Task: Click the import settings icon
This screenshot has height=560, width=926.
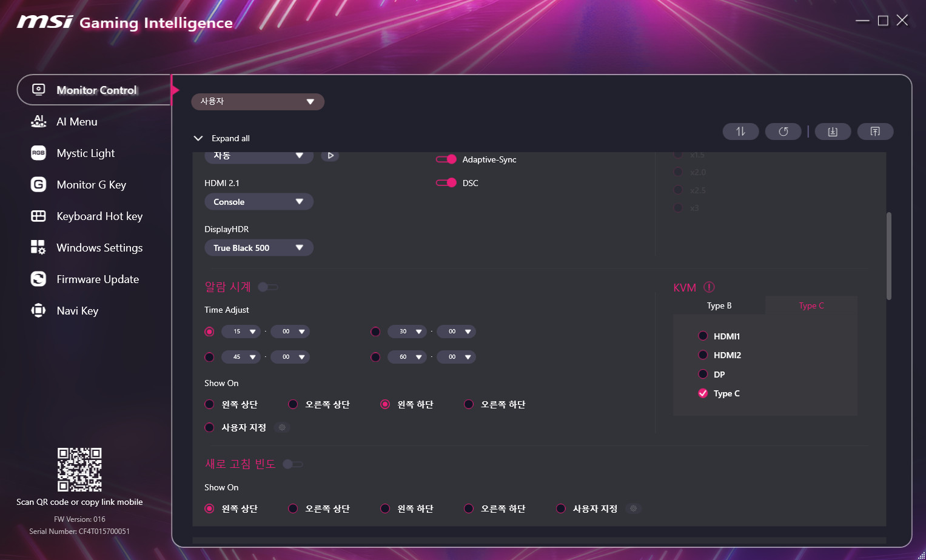Action: point(833,132)
